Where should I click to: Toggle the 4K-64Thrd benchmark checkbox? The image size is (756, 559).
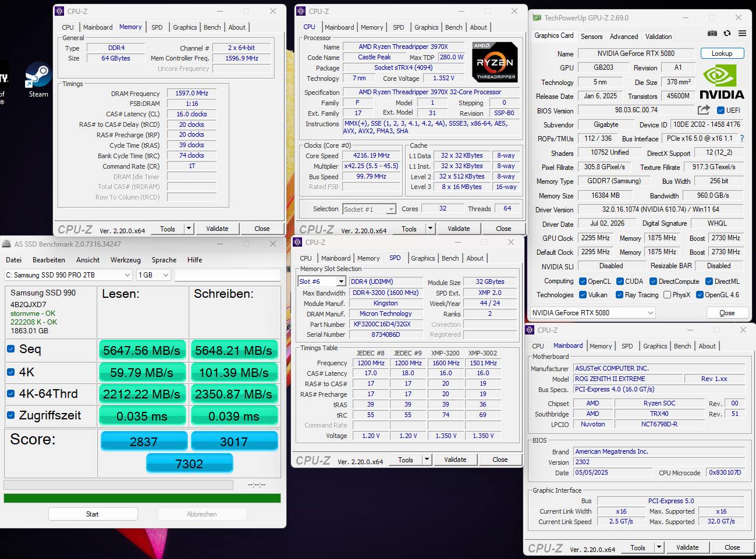(10, 394)
